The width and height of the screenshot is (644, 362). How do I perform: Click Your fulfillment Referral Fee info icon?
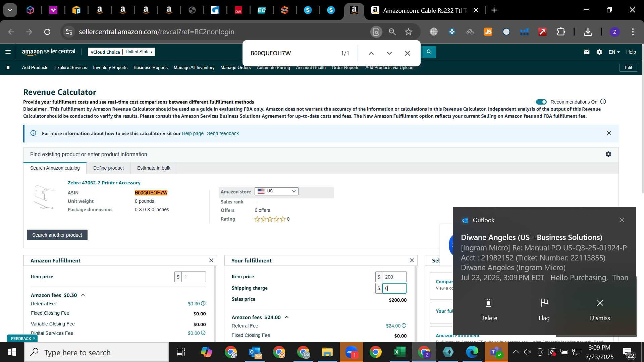tap(404, 325)
